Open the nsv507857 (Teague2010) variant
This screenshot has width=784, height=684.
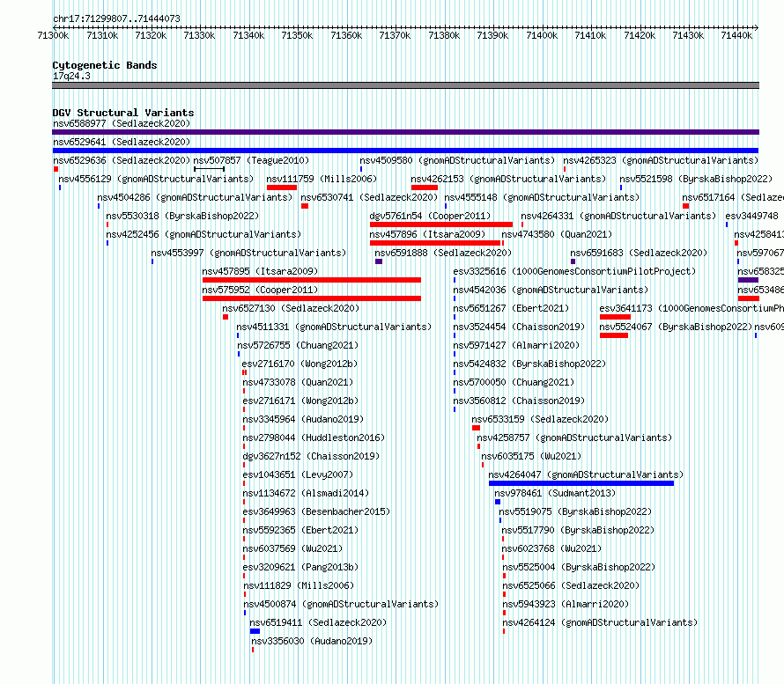click(x=251, y=160)
